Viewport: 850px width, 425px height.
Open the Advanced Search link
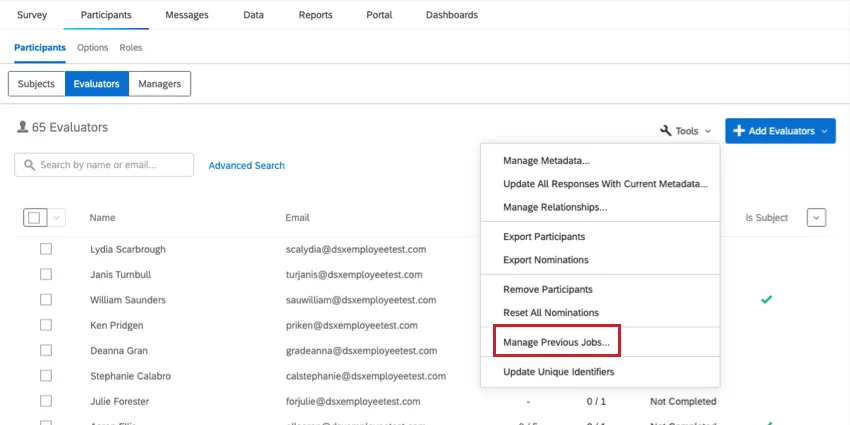(246, 166)
